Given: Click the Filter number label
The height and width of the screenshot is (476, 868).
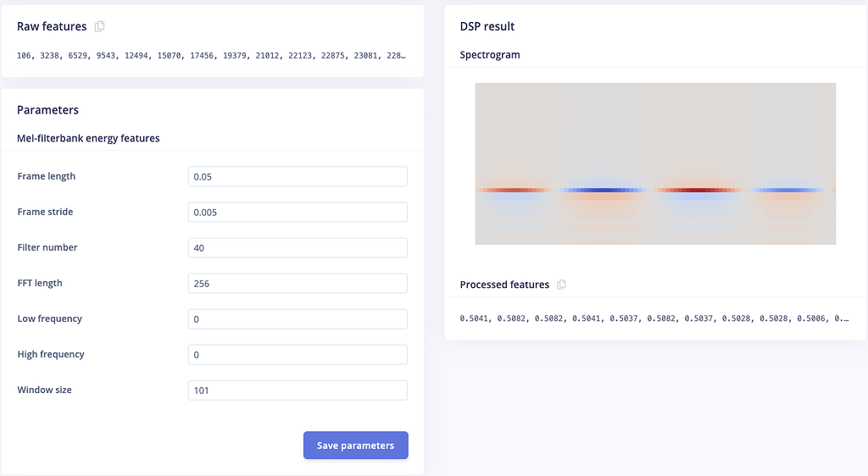Looking at the screenshot, I should point(47,247).
